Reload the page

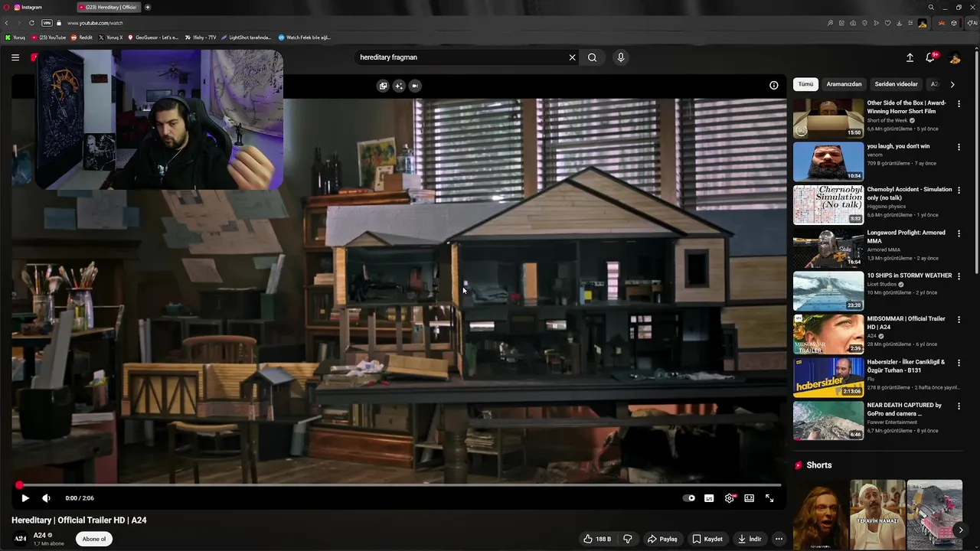click(31, 23)
